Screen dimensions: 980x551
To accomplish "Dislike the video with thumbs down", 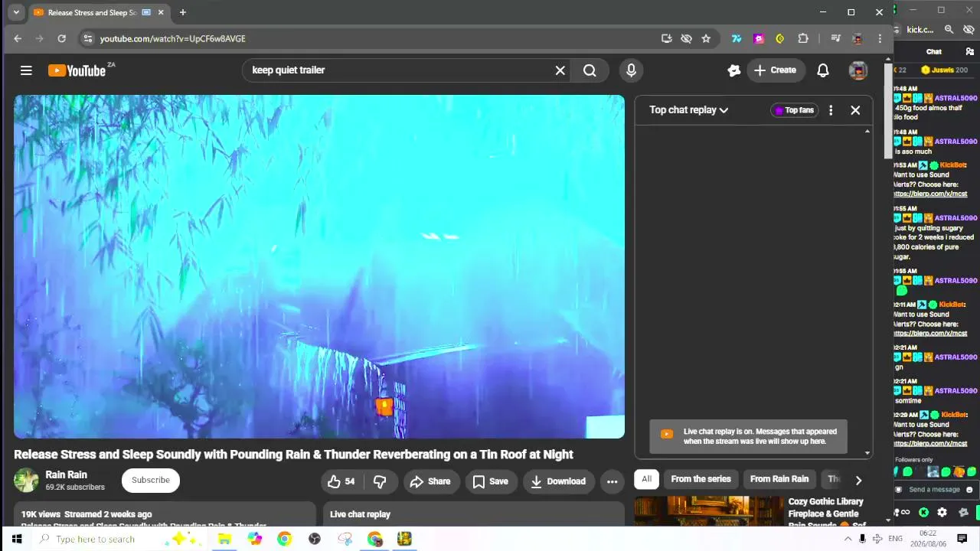I will (380, 481).
